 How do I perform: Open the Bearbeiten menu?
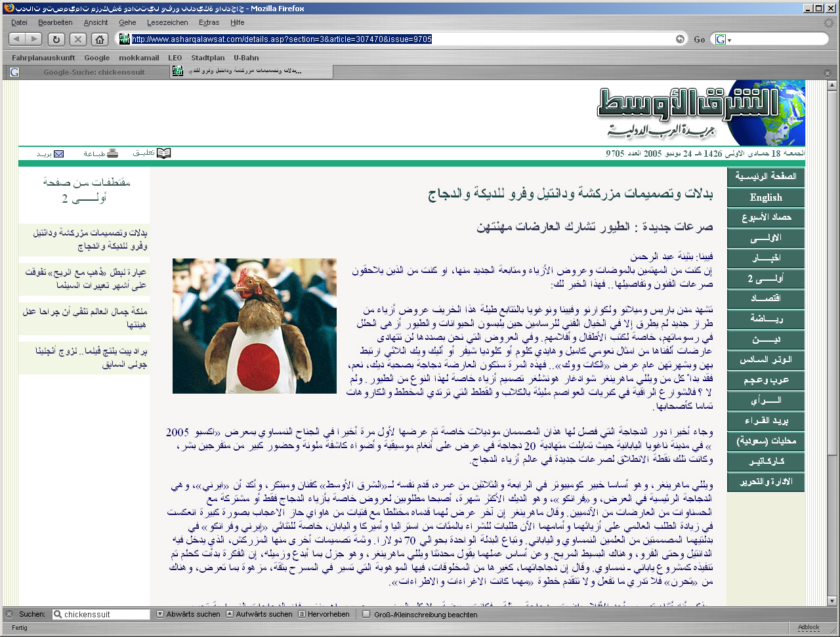55,22
